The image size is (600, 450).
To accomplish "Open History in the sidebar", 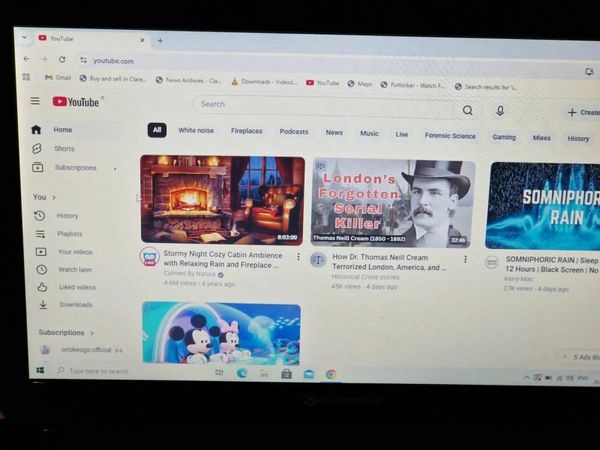I will [67, 216].
